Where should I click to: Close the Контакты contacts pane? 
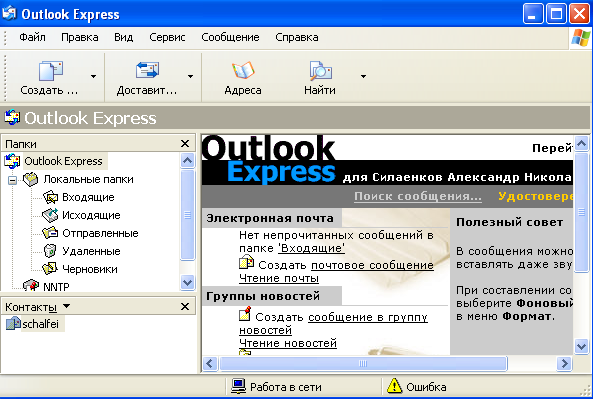click(185, 306)
